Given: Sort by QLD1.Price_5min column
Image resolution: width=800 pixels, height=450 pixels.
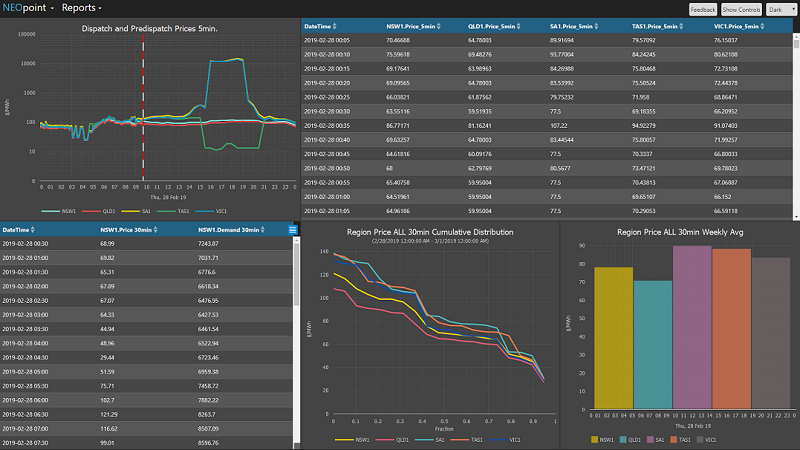Looking at the screenshot, I should coord(494,25).
